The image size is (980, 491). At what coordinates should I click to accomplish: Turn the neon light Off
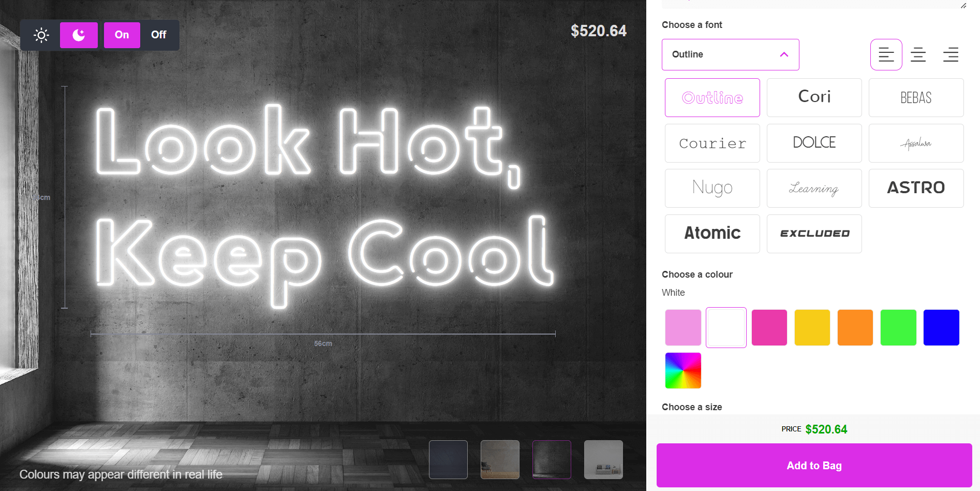pyautogui.click(x=159, y=35)
